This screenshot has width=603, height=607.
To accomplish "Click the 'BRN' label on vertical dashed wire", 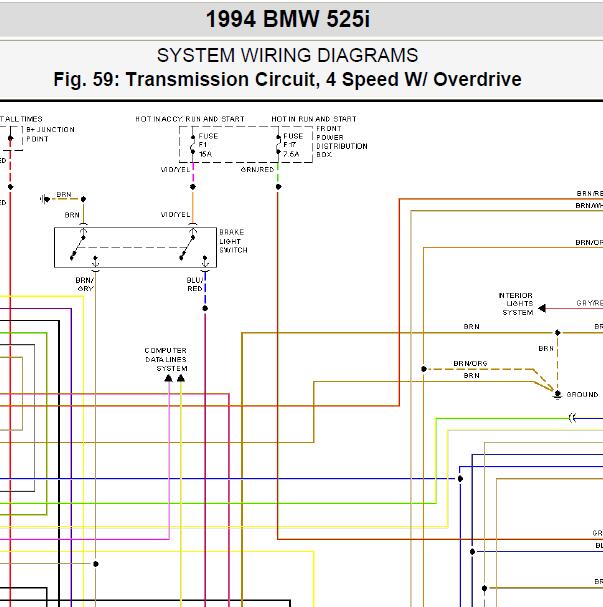I will coord(546,348).
